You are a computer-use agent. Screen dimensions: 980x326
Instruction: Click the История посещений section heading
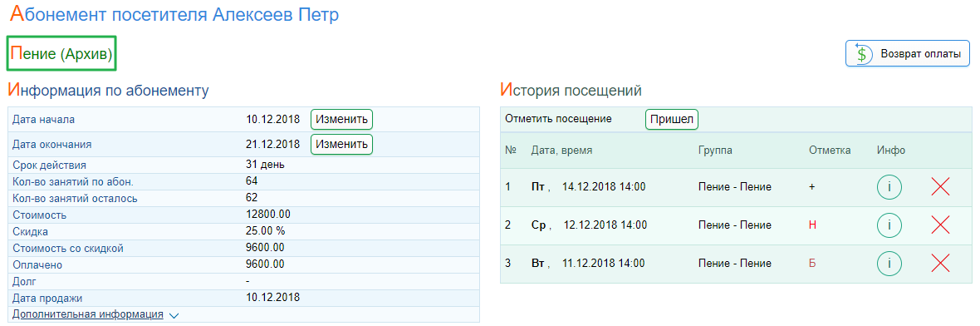pyautogui.click(x=571, y=91)
